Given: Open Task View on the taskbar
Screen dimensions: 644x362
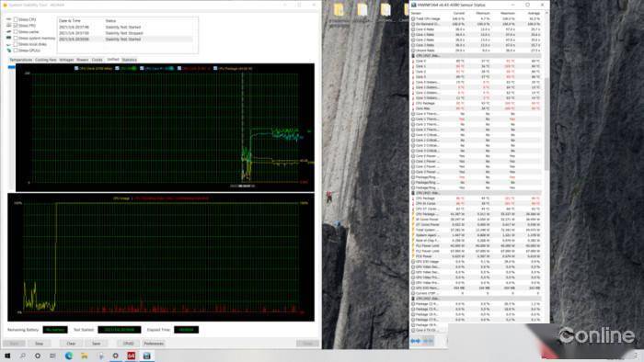Looking at the screenshot, I should click(53, 356).
